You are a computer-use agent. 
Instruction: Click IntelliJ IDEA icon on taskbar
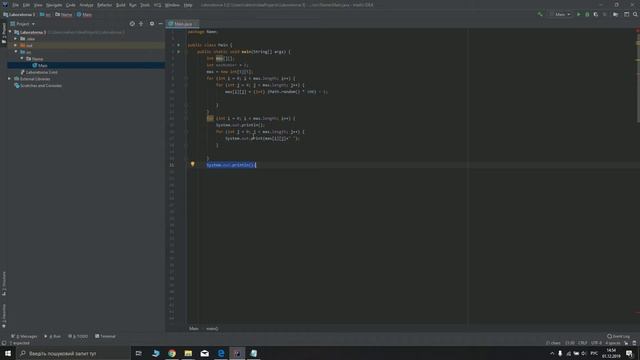click(237, 353)
